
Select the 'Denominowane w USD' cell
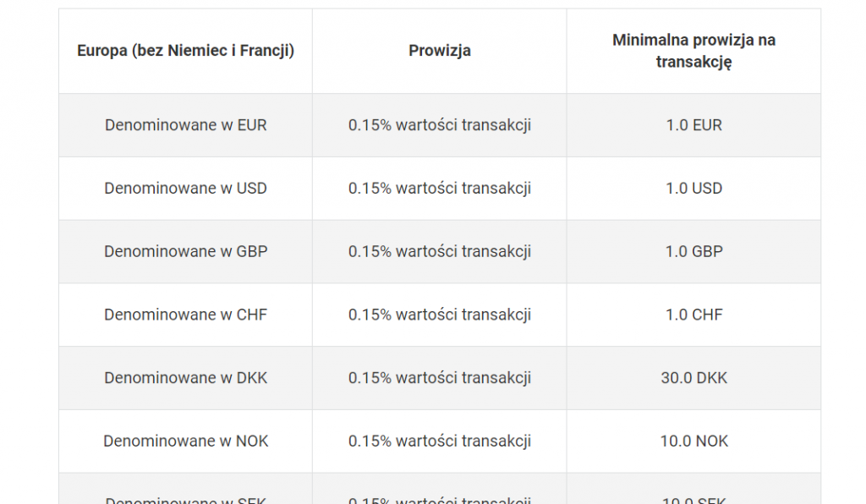pyautogui.click(x=185, y=189)
